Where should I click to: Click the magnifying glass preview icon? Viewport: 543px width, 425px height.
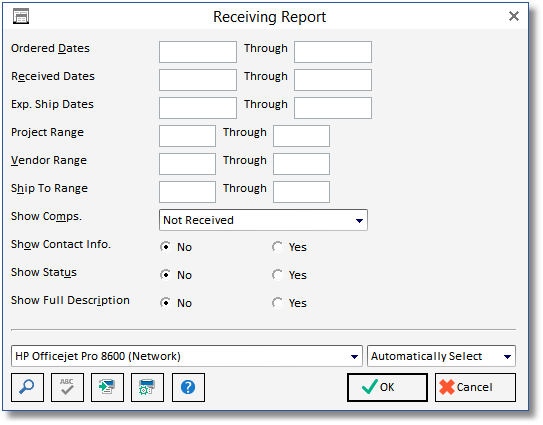27,387
